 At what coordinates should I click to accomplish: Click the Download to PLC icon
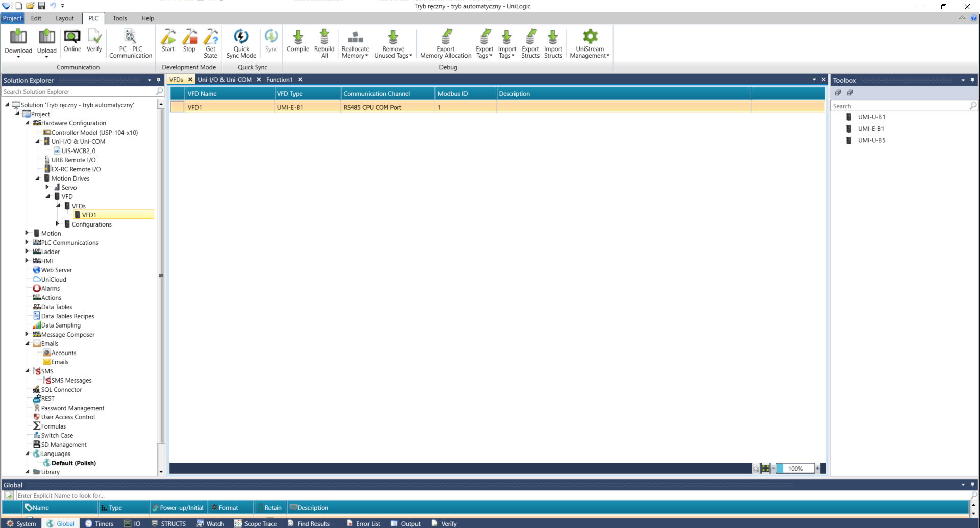tap(18, 37)
